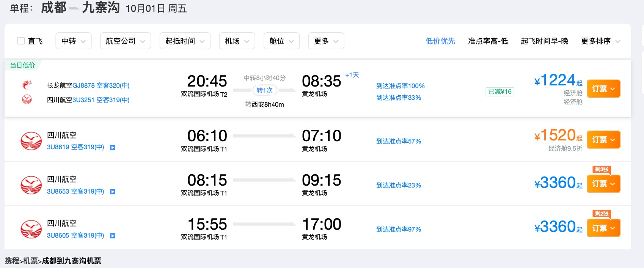Screen dimensions: 644x268
Task: View 到达准点率97% punctuality info
Action: click(x=399, y=229)
